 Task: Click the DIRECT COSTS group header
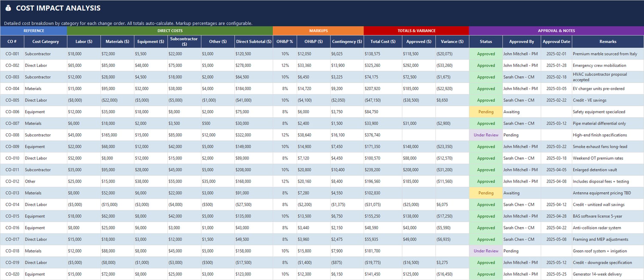(x=170, y=31)
